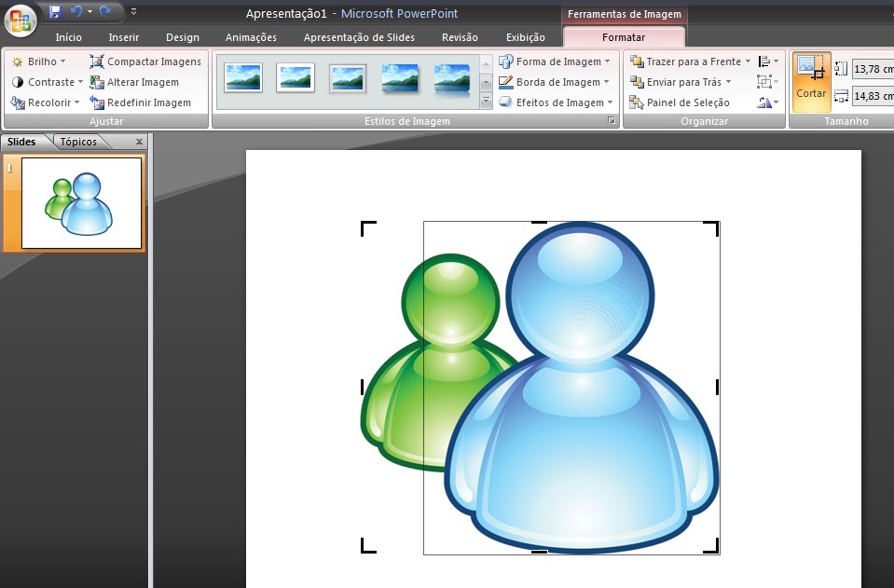894x588 pixels.
Task: Open the undo history dropdown arrow
Action: click(89, 11)
